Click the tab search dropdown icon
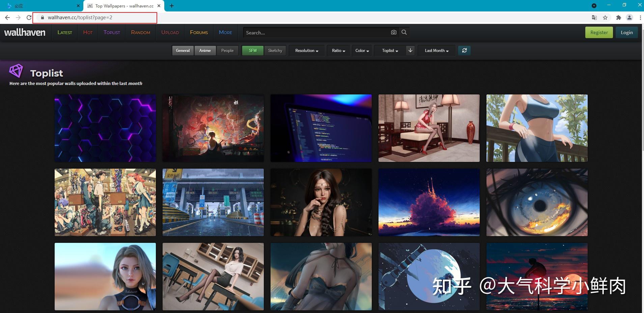This screenshot has height=313, width=644. point(594,6)
